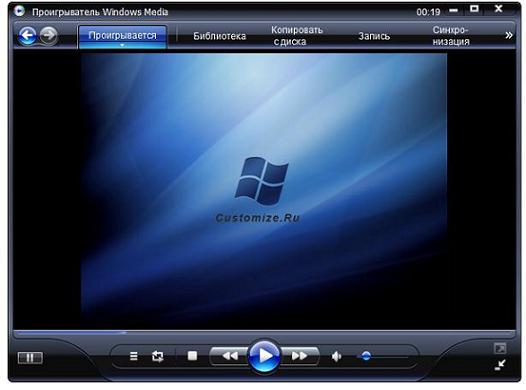Open the Синхронизация tab

tap(451, 36)
